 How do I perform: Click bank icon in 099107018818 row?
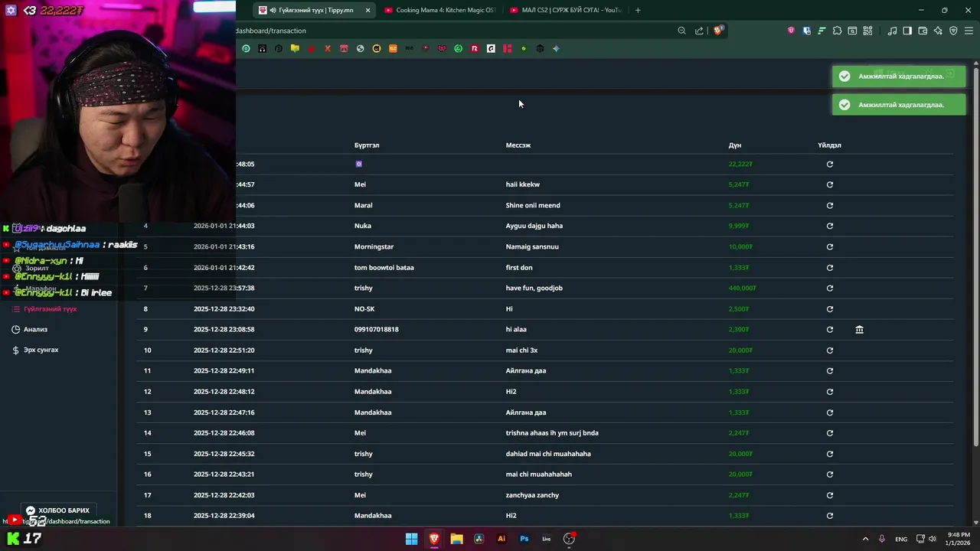859,330
